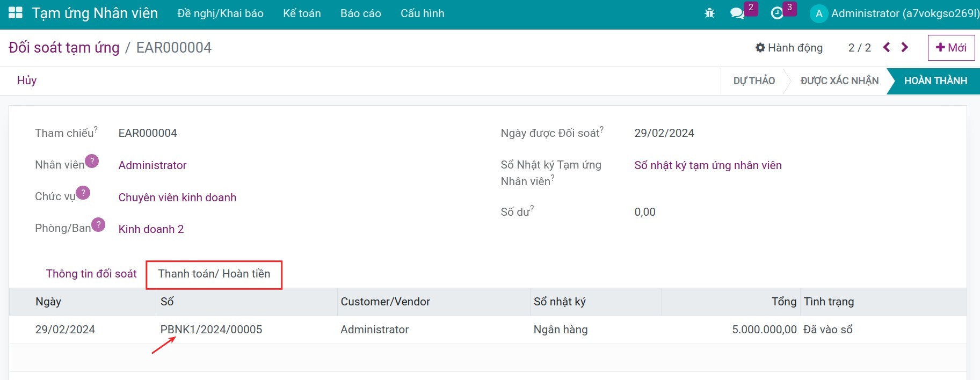Image resolution: width=980 pixels, height=380 pixels.
Task: Go to previous record arrow
Action: tap(887, 47)
